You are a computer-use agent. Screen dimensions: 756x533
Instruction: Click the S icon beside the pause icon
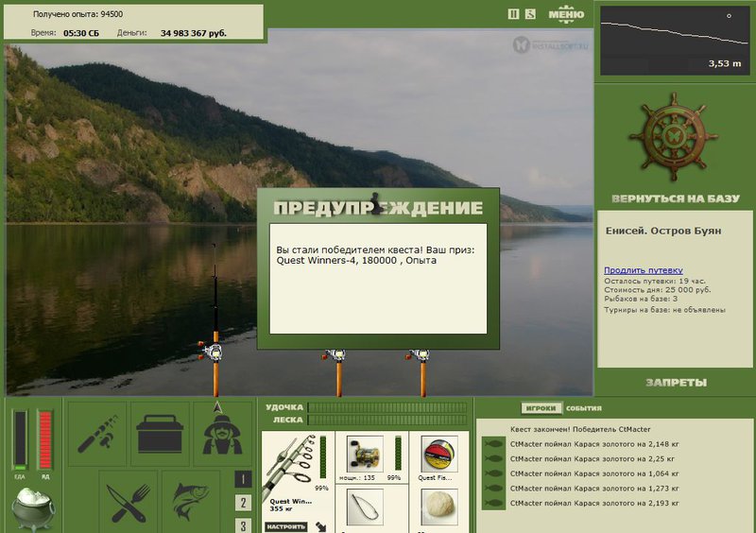click(530, 14)
